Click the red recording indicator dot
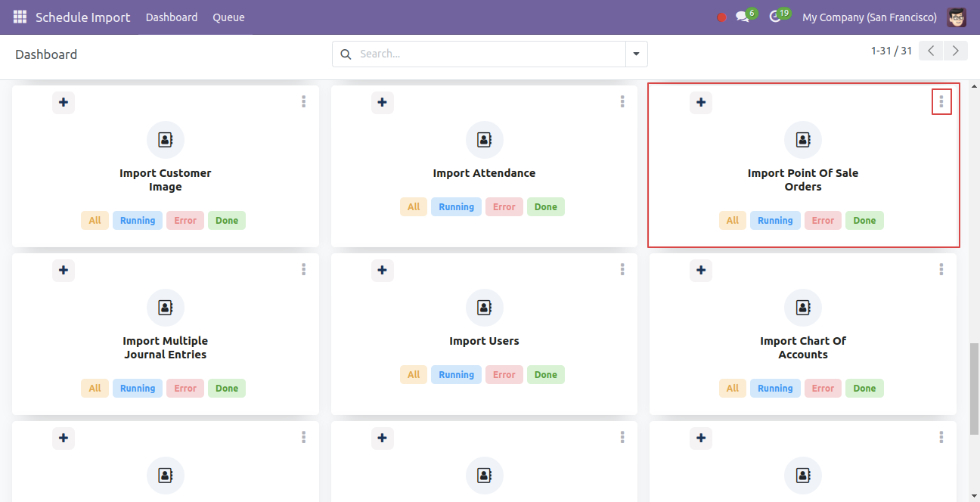 (721, 17)
